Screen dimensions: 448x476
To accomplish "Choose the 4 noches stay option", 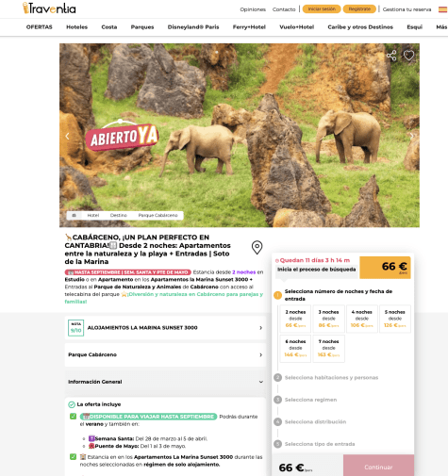I will click(362, 319).
